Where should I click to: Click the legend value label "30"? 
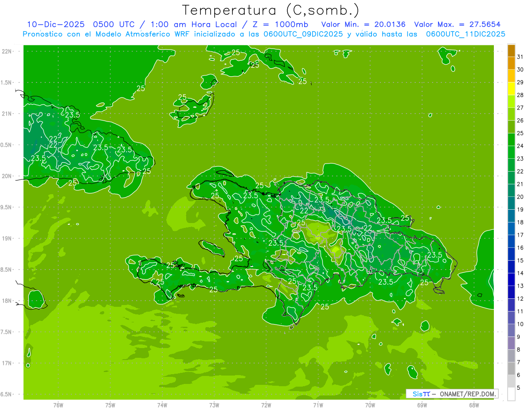click(520, 70)
